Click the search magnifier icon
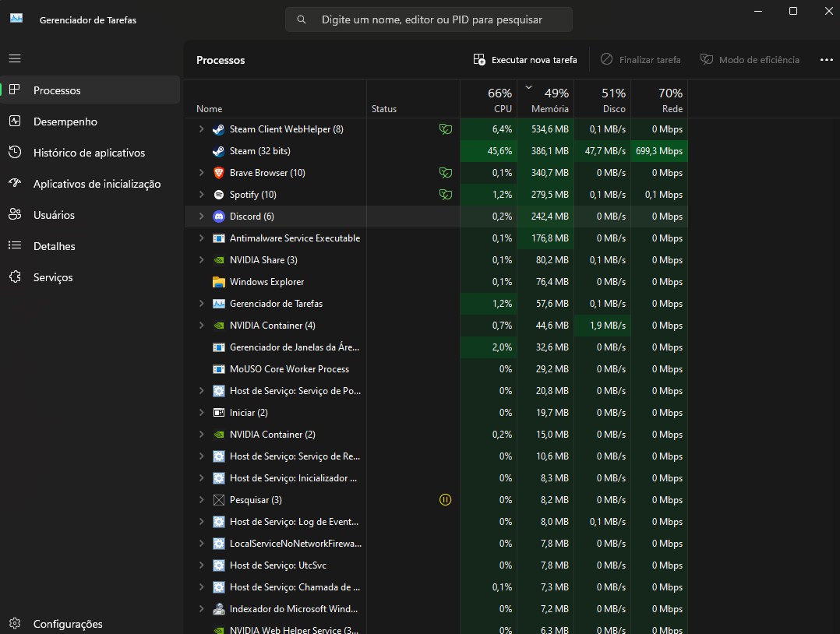840x634 pixels. click(x=302, y=19)
